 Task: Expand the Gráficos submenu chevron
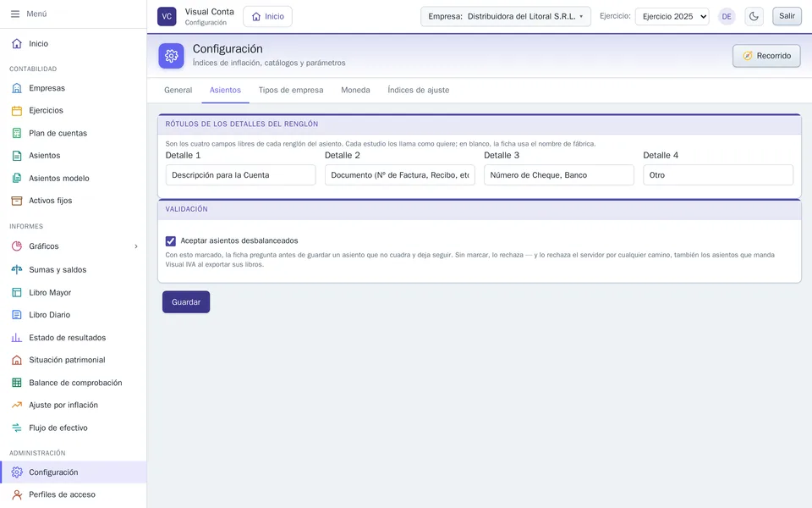136,246
